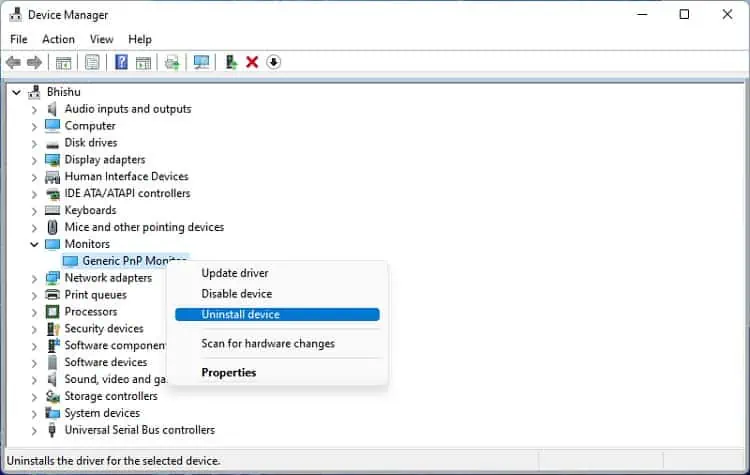
Task: Select the Print queues row
Action: (96, 295)
